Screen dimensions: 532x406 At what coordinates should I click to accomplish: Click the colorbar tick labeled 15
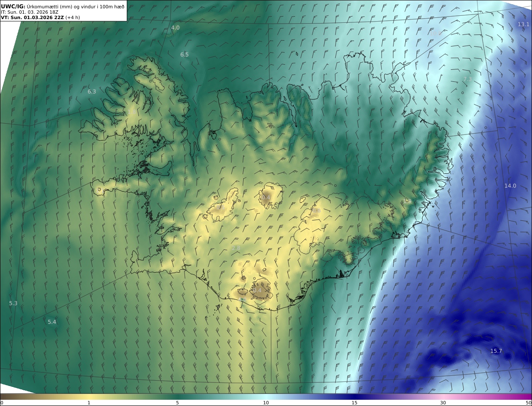tap(355, 403)
